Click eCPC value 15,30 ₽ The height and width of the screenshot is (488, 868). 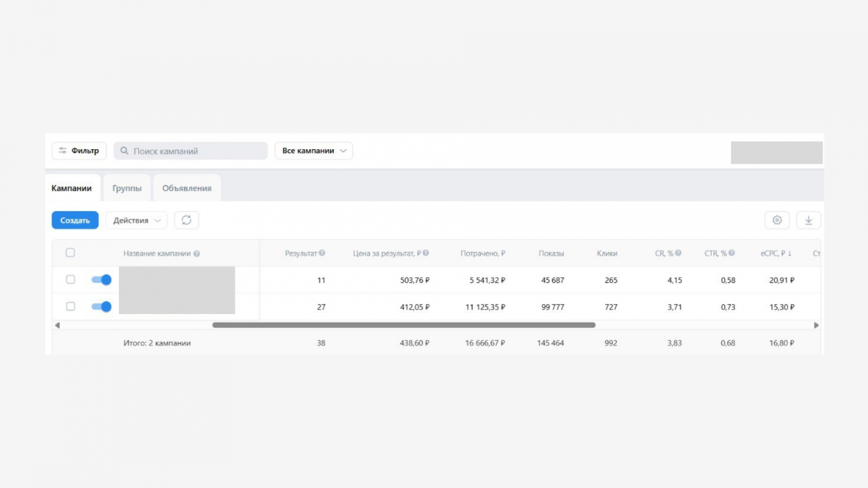coord(782,307)
